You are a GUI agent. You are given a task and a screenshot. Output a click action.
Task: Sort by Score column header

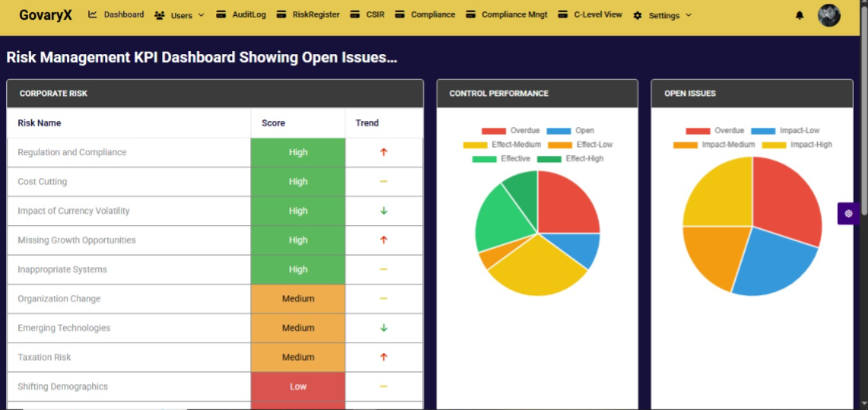pyautogui.click(x=273, y=123)
